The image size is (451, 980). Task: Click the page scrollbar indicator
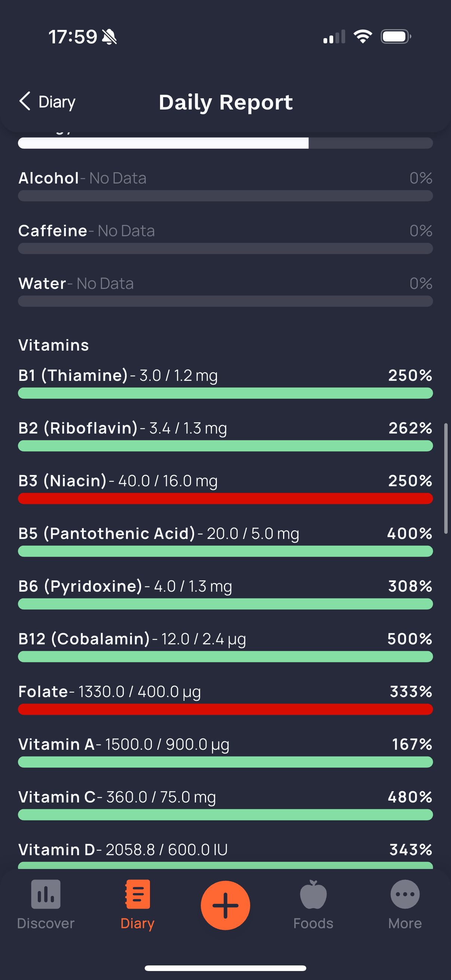[x=446, y=478]
